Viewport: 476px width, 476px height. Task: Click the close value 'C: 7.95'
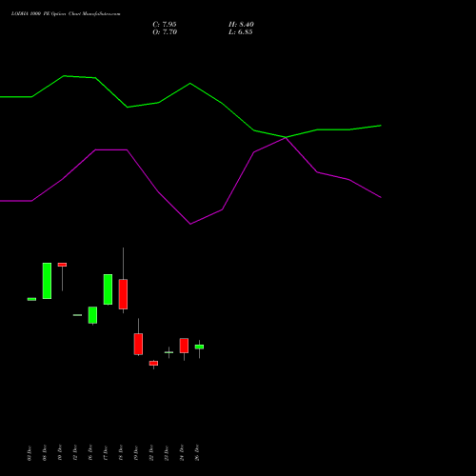[165, 25]
